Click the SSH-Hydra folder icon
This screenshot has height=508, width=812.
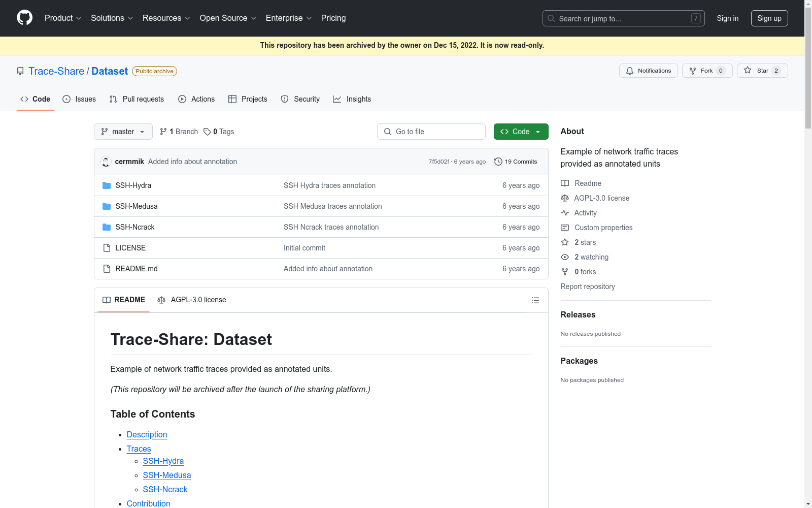click(x=107, y=185)
